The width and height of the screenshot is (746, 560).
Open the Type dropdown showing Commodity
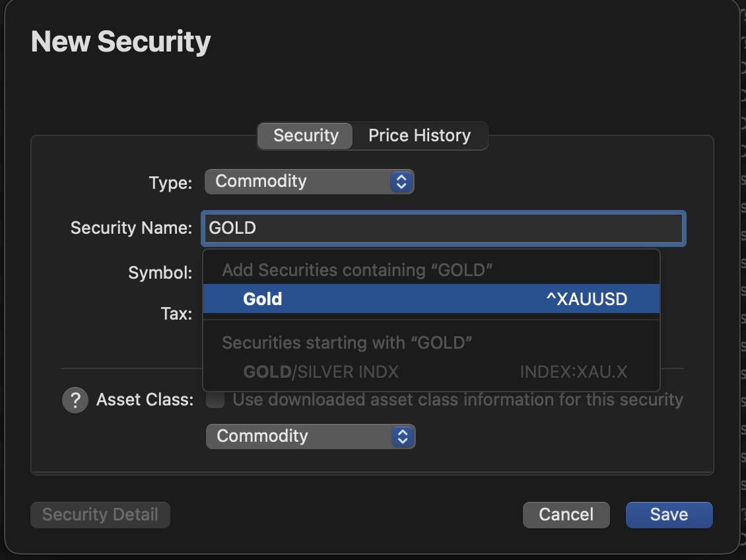pos(309,182)
